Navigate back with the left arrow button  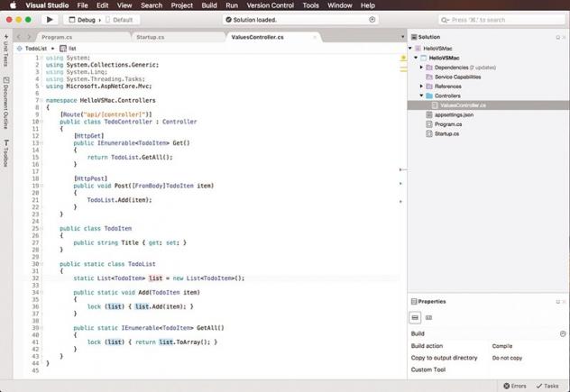19,37
